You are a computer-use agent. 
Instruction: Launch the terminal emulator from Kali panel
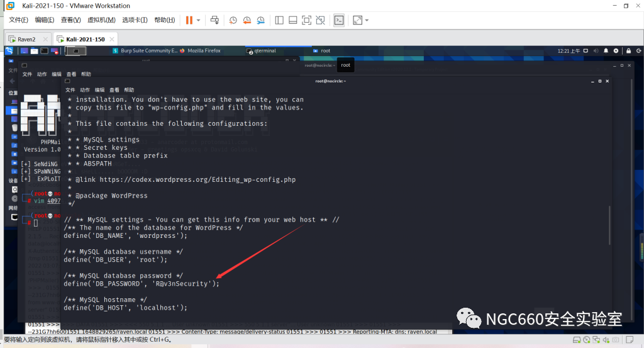44,51
